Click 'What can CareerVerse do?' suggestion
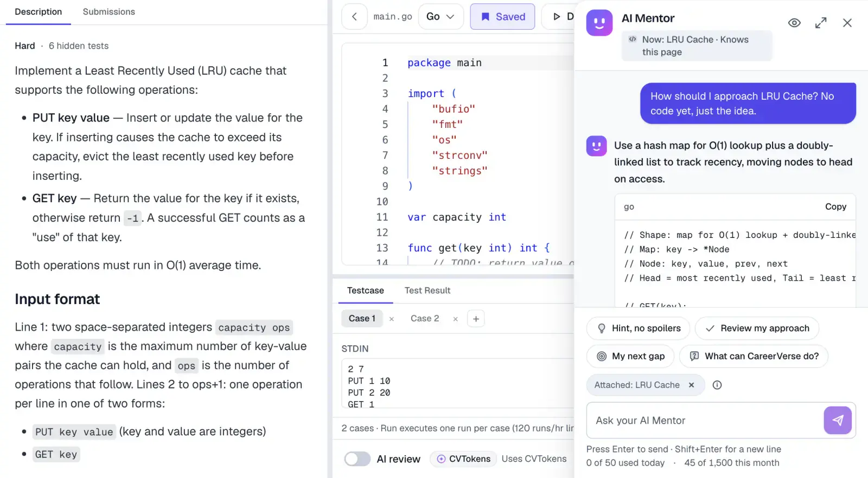The image size is (868, 478). pyautogui.click(x=754, y=356)
